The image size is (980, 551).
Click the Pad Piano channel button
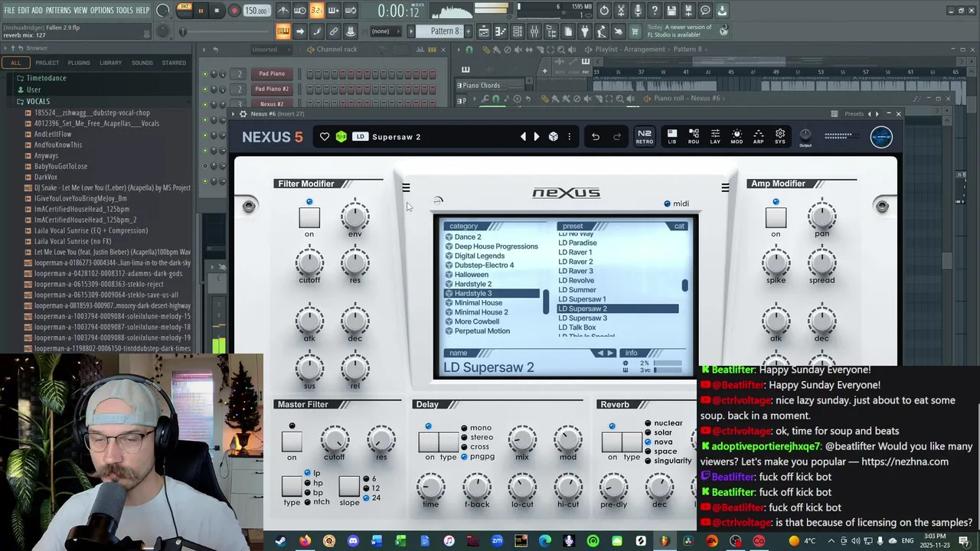(x=272, y=74)
